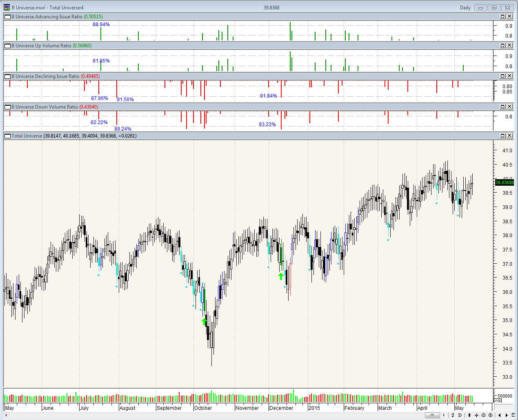This screenshot has height=420, width=518.
Task: Click the B Universe Advancing Issue Ratio title
Action: (x=47, y=17)
